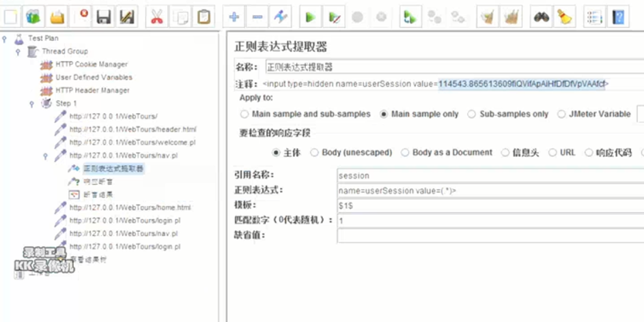Select the home.html sampler

coord(130,207)
